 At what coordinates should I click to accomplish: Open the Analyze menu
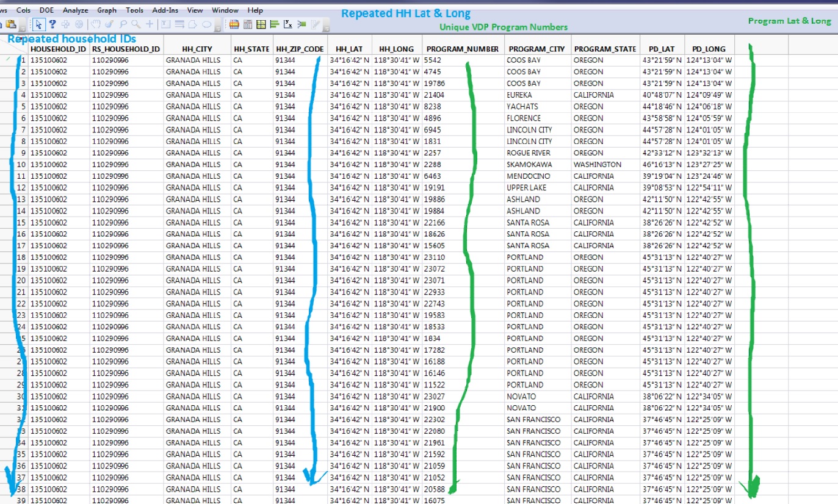click(x=74, y=10)
